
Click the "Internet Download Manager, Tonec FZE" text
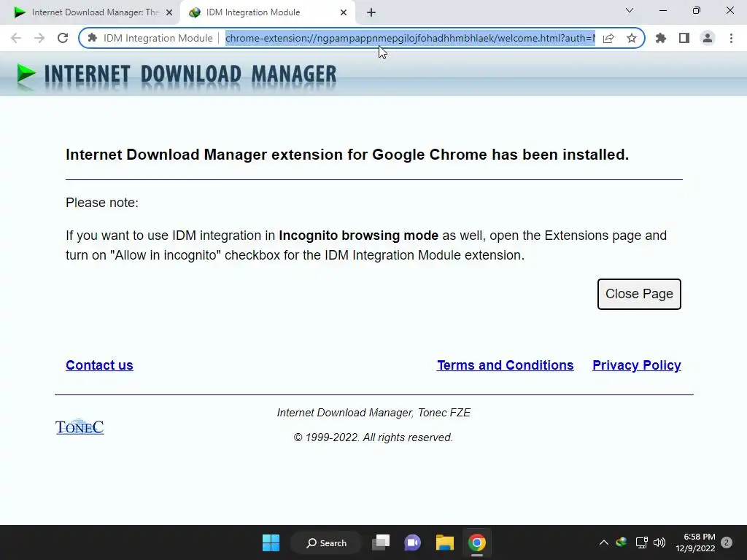point(374,413)
